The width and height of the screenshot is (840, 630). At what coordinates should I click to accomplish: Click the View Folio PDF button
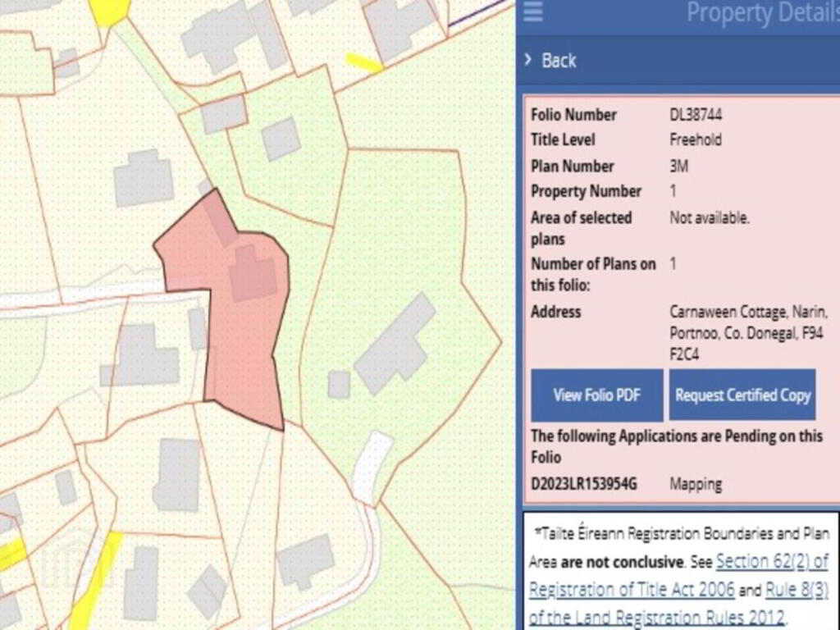point(596,395)
